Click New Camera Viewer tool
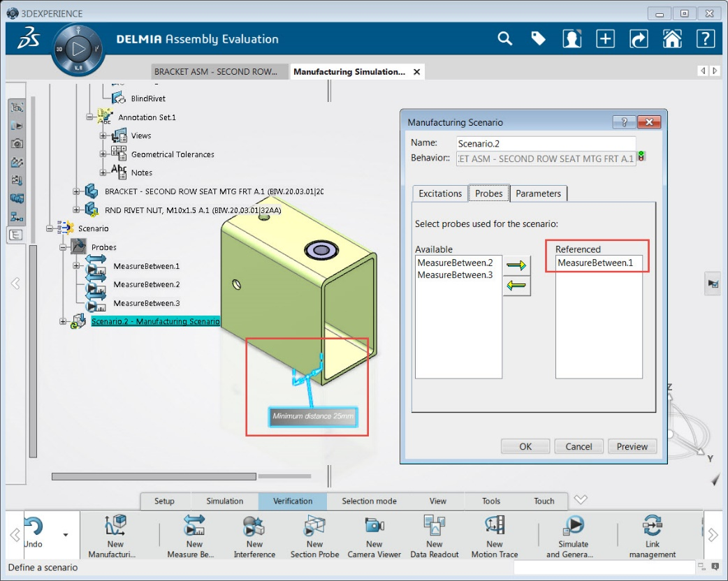 coord(374,535)
